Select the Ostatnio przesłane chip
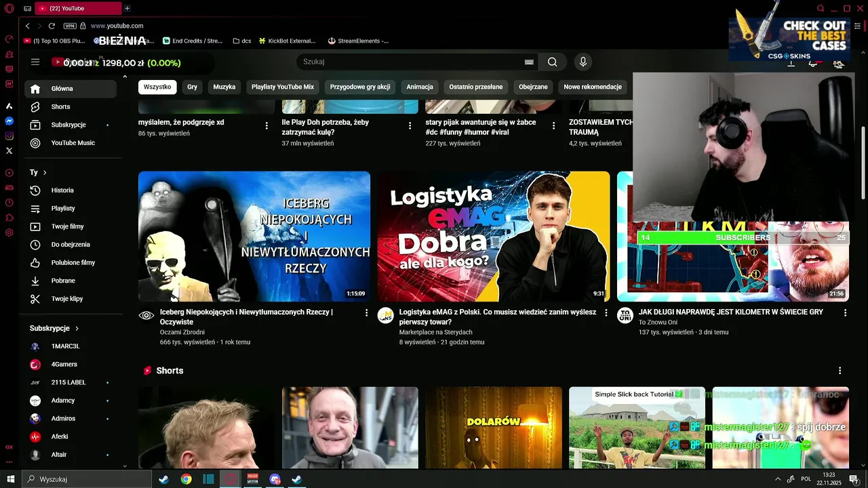The width and height of the screenshot is (868, 488). coord(476,87)
